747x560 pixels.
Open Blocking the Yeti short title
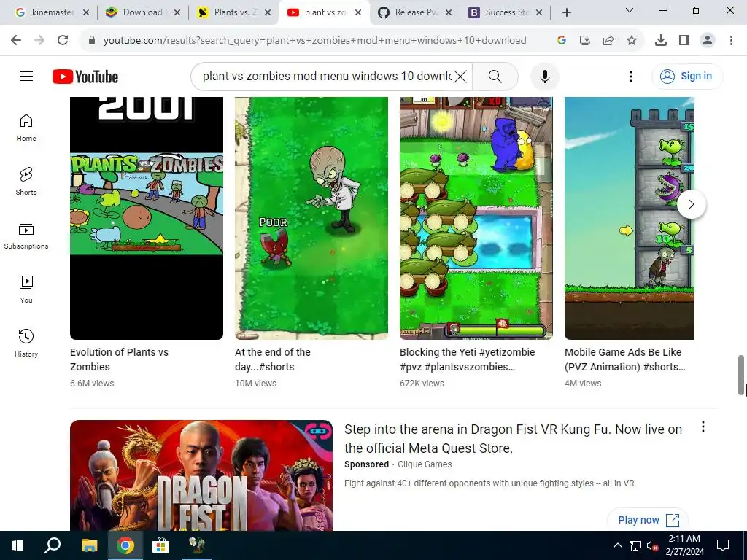point(468,359)
